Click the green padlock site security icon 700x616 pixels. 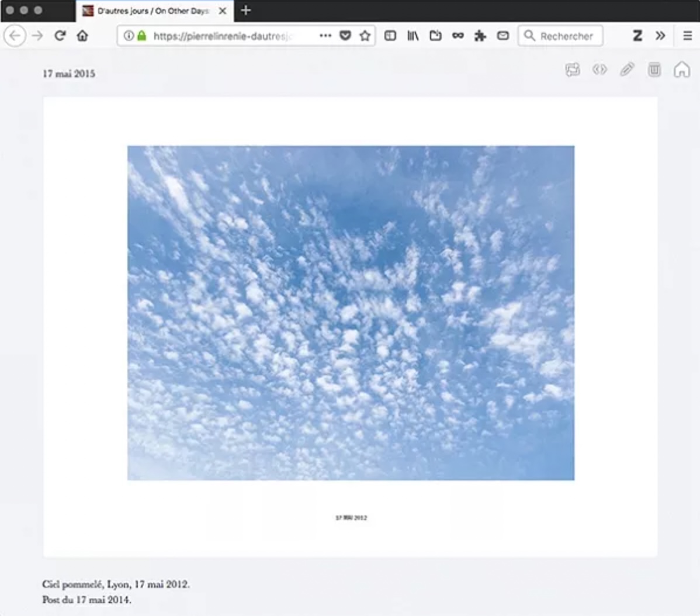141,36
